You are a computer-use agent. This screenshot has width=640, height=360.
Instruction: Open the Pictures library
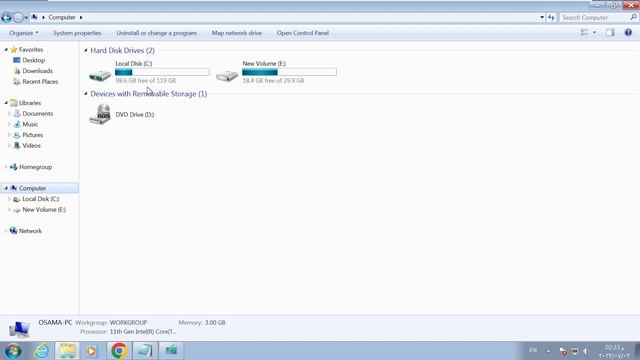(x=33, y=135)
